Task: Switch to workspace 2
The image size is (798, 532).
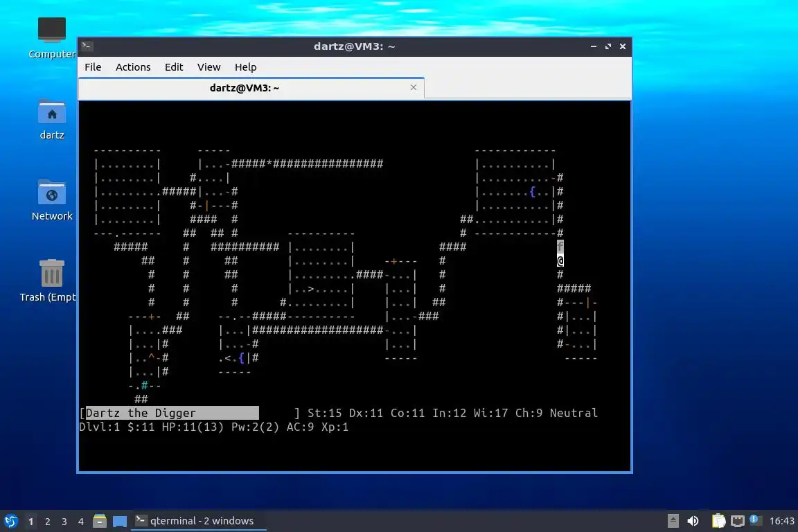Action: coord(47,522)
